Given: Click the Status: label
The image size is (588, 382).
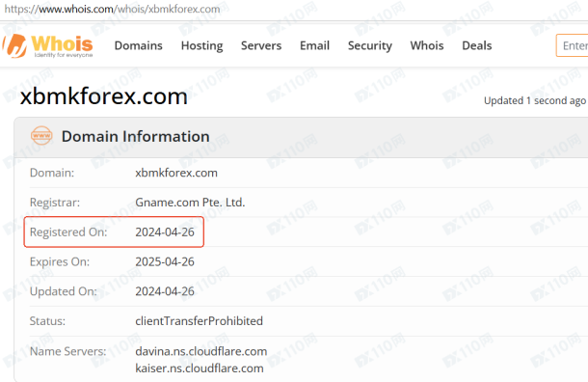Looking at the screenshot, I should (47, 321).
